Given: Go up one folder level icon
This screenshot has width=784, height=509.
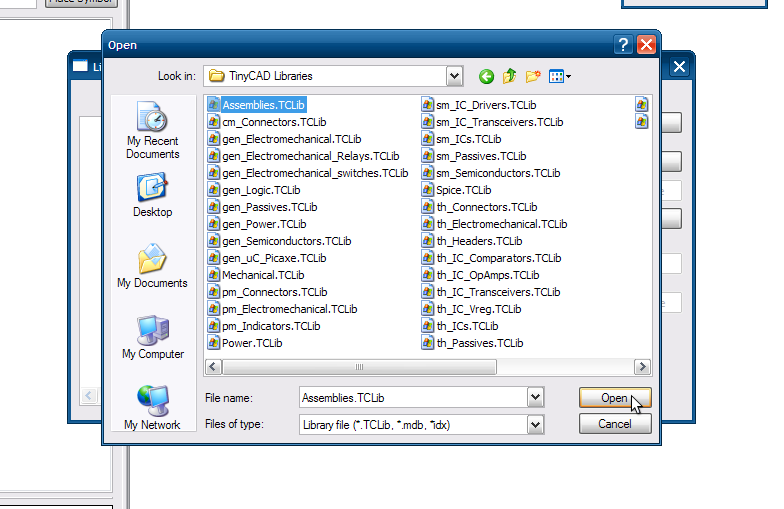Looking at the screenshot, I should [x=510, y=76].
